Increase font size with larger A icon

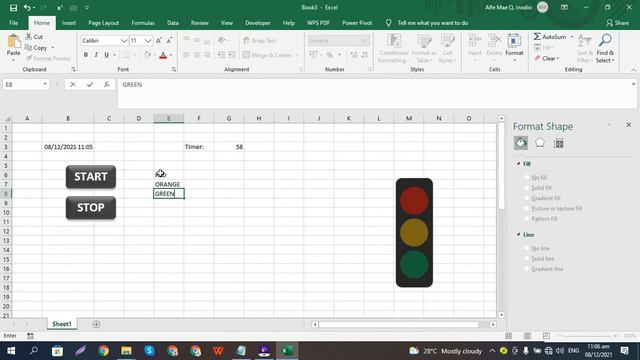pos(159,40)
